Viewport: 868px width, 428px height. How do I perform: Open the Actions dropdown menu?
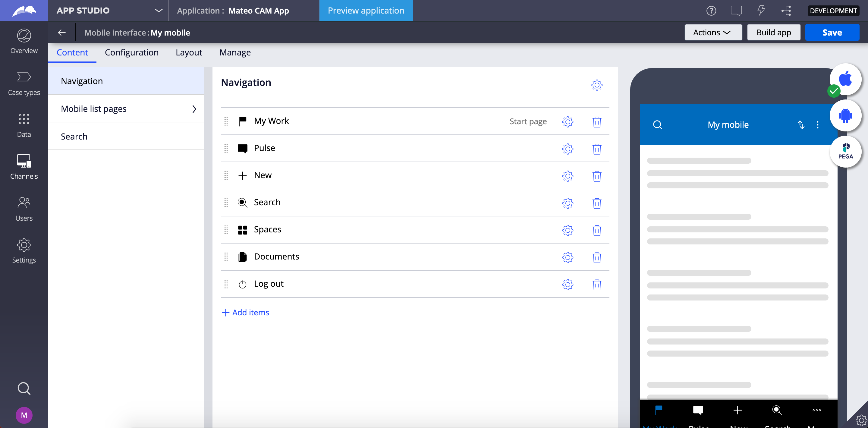(x=713, y=32)
